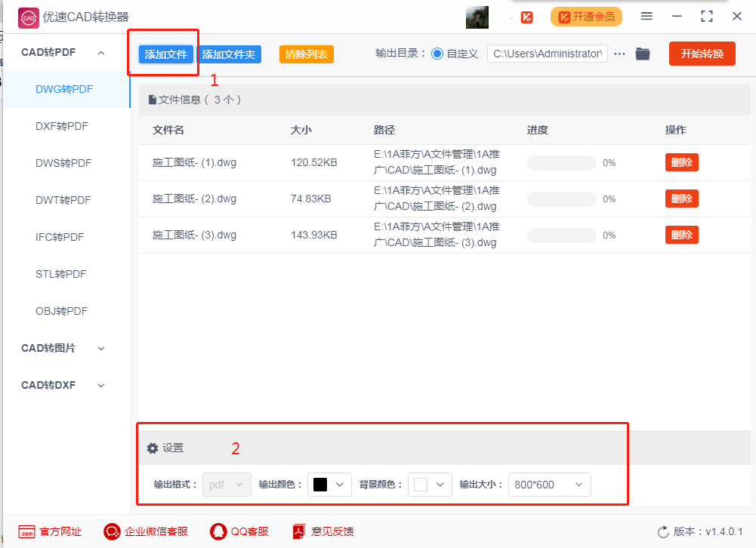Select 自定义 output directory radio button
Viewport: 756px width, 548px height.
[437, 54]
